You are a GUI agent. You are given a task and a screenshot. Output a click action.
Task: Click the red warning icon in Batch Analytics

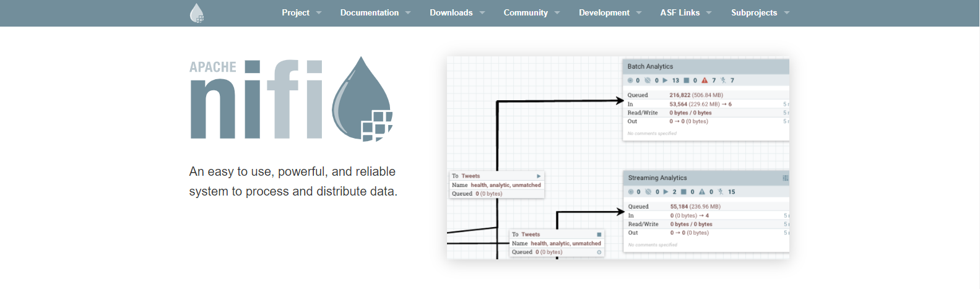(705, 80)
